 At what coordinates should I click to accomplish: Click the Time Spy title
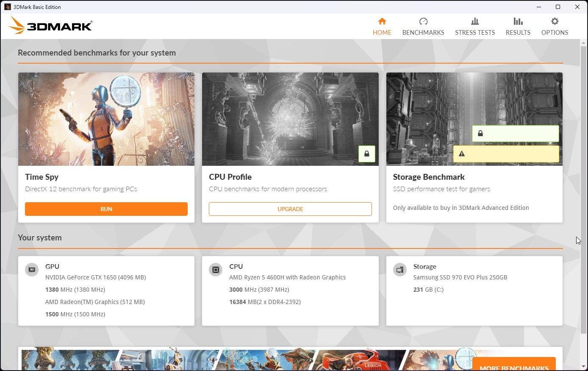click(42, 177)
